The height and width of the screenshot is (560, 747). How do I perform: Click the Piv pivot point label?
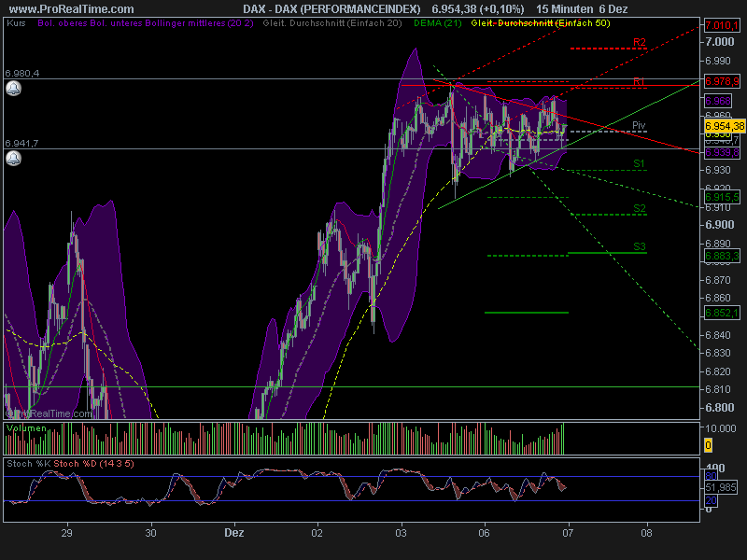click(639, 125)
